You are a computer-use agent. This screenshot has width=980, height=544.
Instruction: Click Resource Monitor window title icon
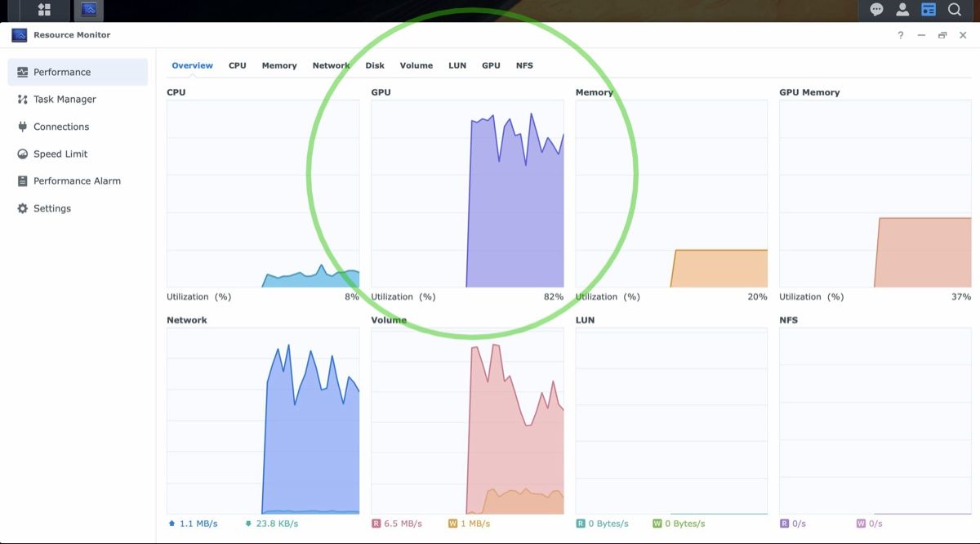click(19, 35)
